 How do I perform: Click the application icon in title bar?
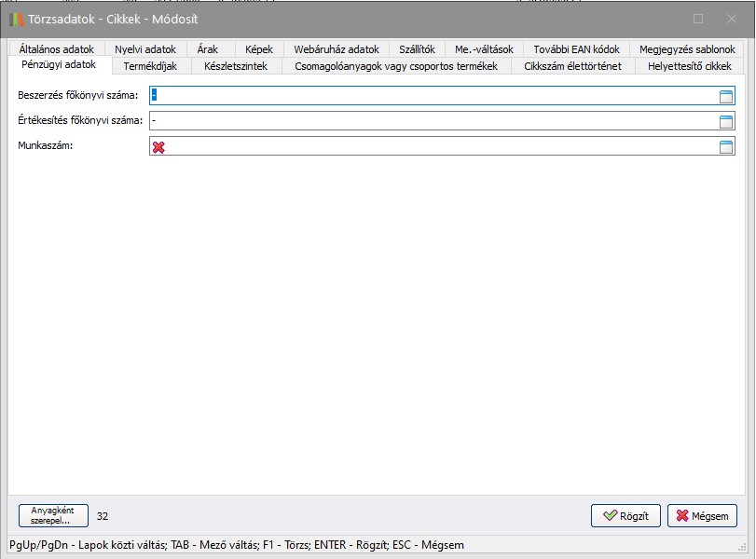click(16, 19)
